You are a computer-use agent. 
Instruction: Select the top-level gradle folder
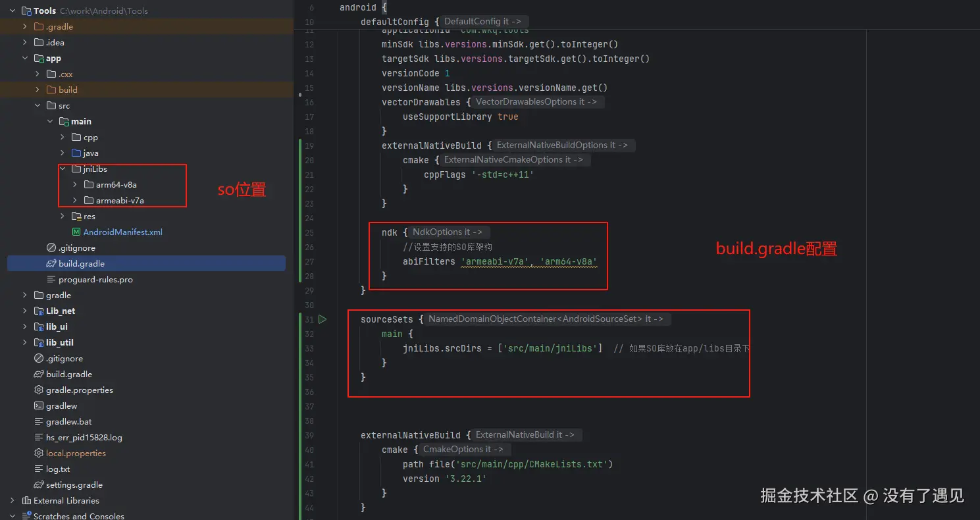pyautogui.click(x=59, y=295)
